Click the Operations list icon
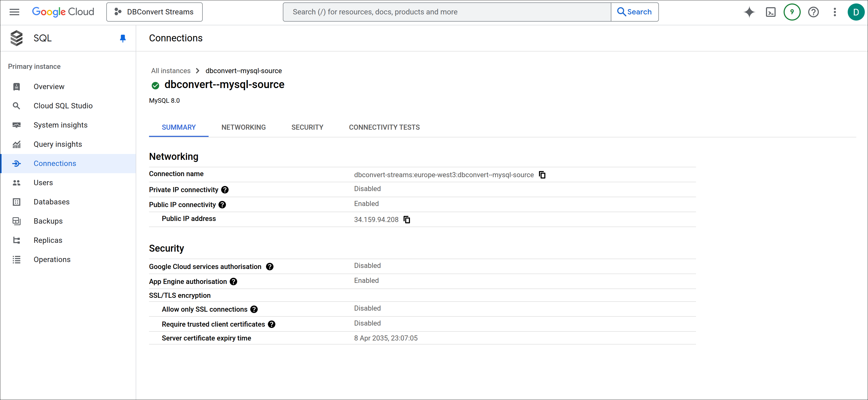 [x=17, y=260]
